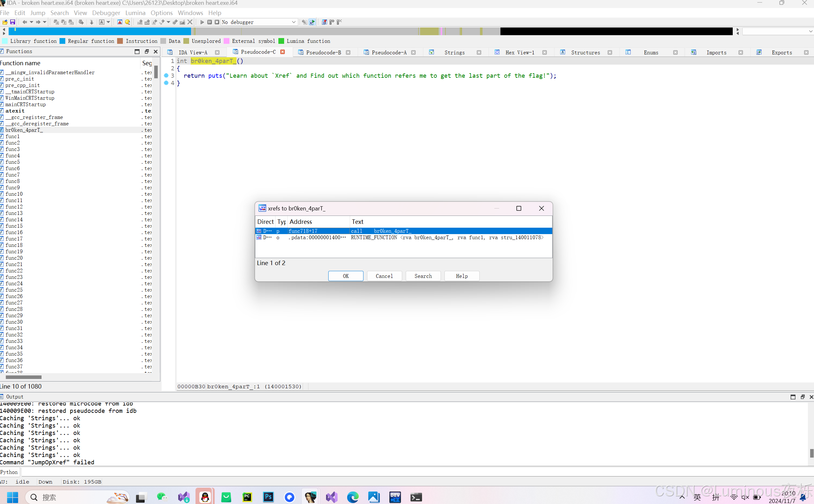814x504 pixels.
Task: Click the Pause process toolbar icon
Action: 209,22
